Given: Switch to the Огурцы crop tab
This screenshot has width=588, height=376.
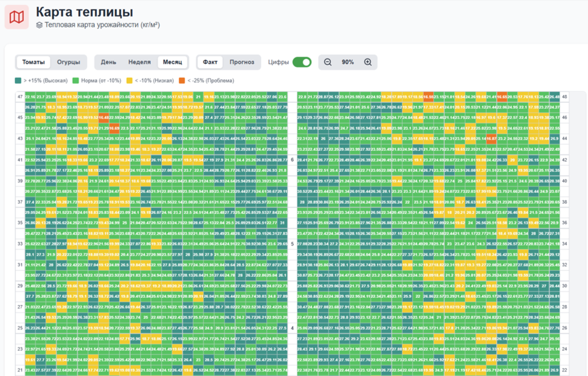Looking at the screenshot, I should coord(68,62).
